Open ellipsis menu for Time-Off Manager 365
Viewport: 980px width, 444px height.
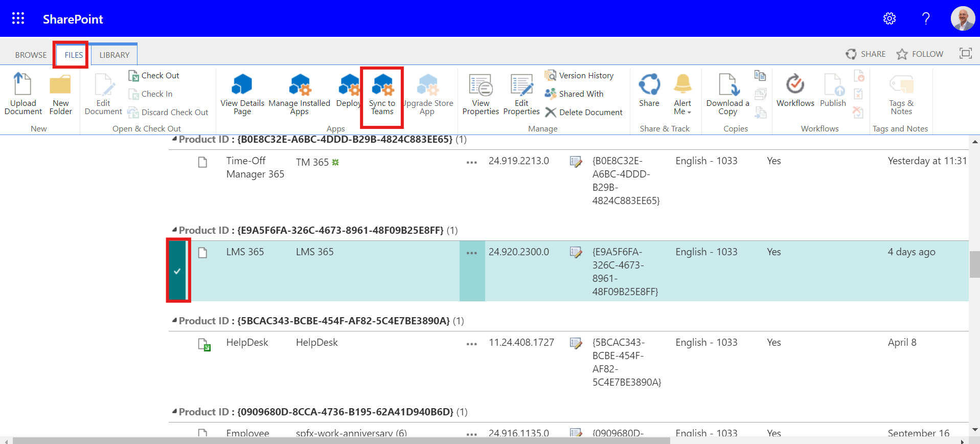[x=472, y=162]
